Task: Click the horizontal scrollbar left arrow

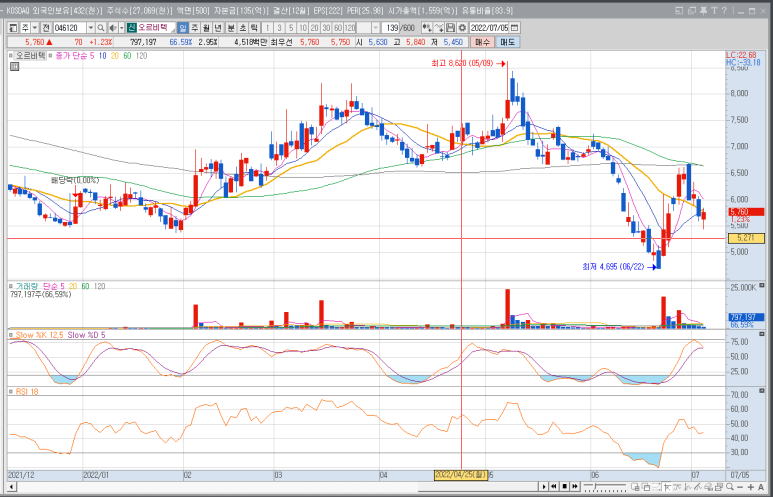Action: [11, 487]
